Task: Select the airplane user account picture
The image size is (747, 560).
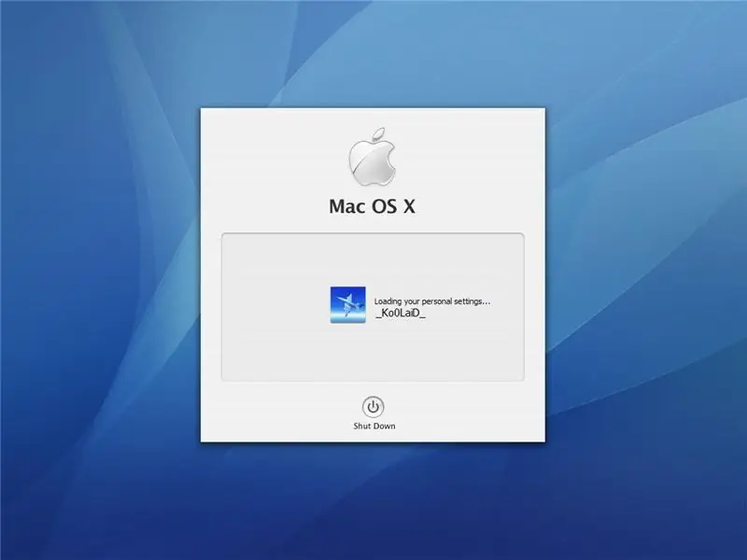Action: coord(347,305)
